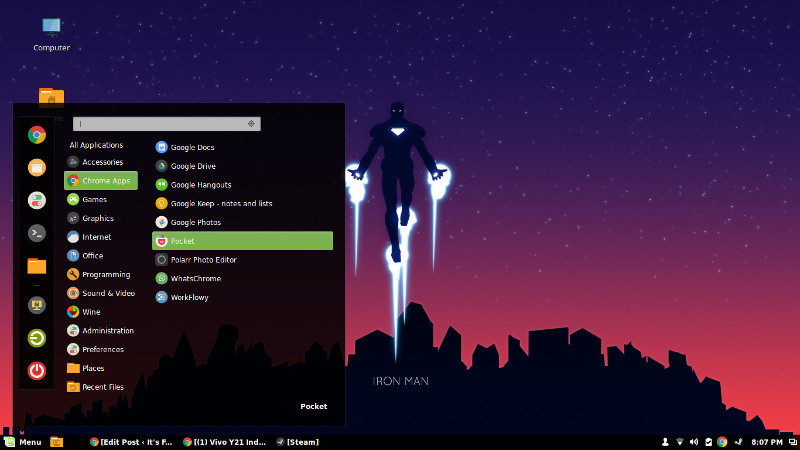Image resolution: width=800 pixels, height=450 pixels.
Task: Open the network tray icon
Action: coord(680,442)
